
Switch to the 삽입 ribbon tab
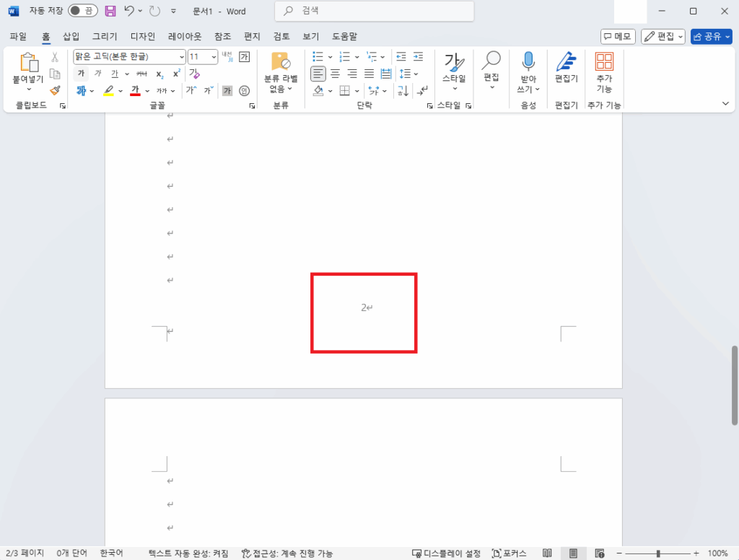click(71, 36)
